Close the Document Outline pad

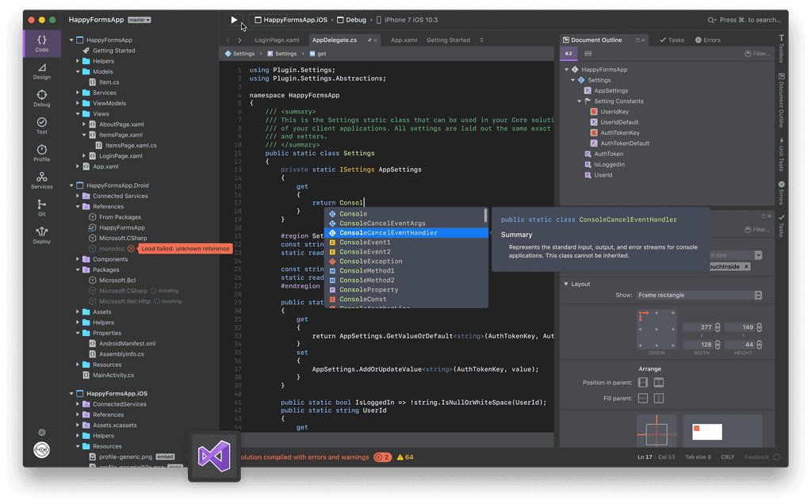tap(643, 40)
